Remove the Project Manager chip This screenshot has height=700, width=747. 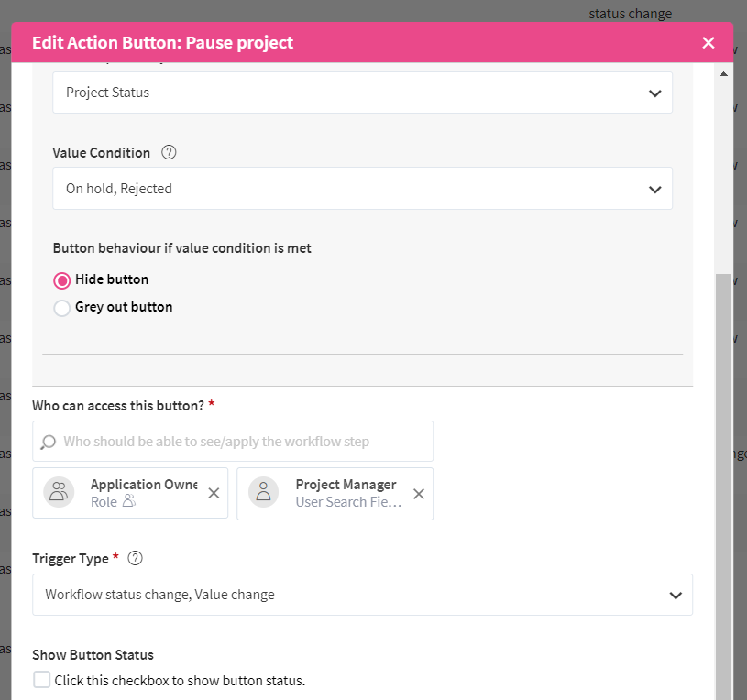[419, 494]
